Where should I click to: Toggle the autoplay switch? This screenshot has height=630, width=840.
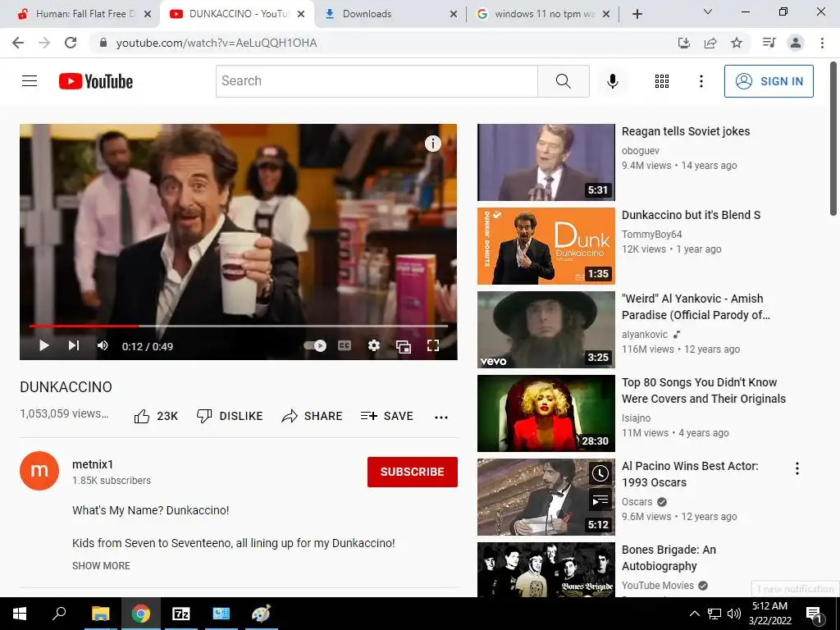[315, 345]
